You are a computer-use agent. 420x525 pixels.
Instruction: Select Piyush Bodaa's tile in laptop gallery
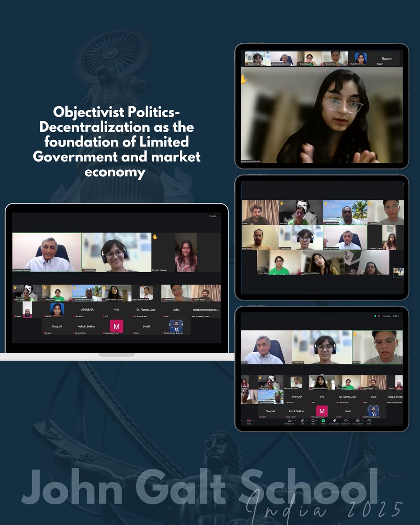click(x=206, y=293)
